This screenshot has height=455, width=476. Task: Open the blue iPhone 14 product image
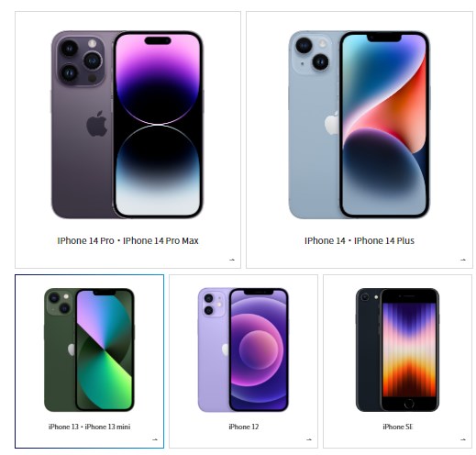pos(360,125)
